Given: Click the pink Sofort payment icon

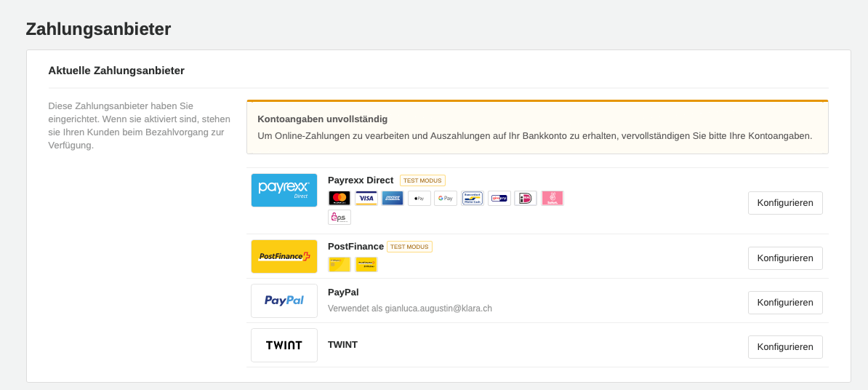Looking at the screenshot, I should (x=552, y=199).
